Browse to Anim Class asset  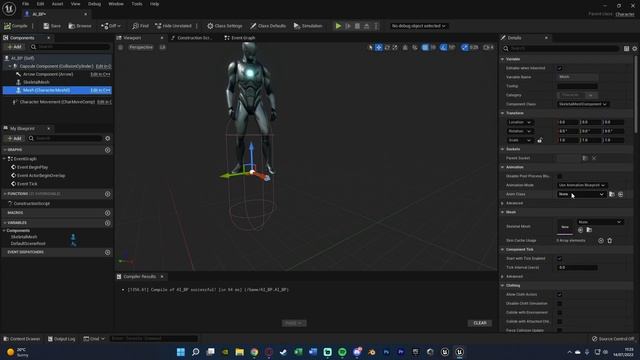click(x=611, y=194)
